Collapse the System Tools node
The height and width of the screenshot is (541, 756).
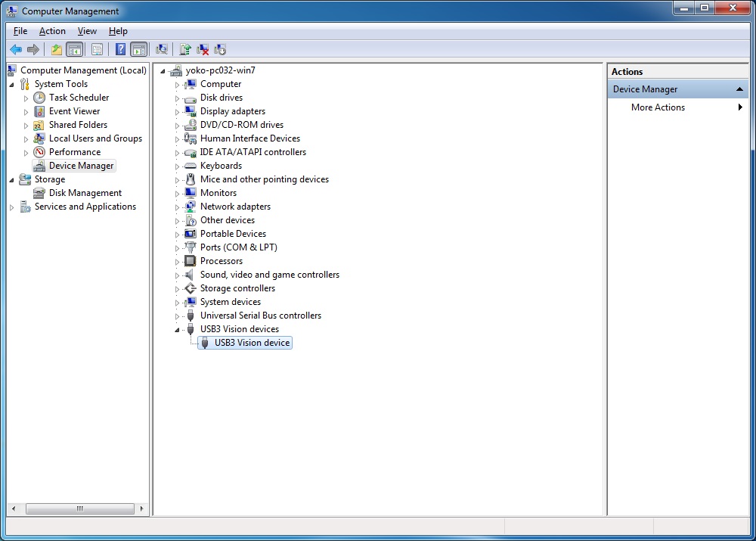pos(12,85)
